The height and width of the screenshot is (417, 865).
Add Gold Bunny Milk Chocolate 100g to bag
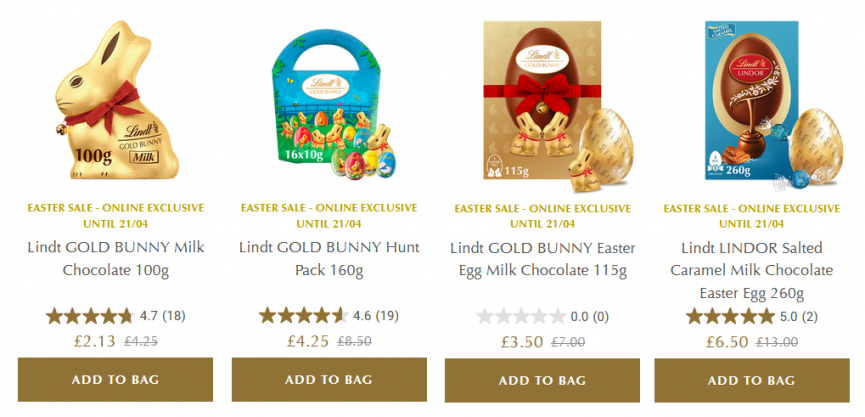tap(115, 379)
